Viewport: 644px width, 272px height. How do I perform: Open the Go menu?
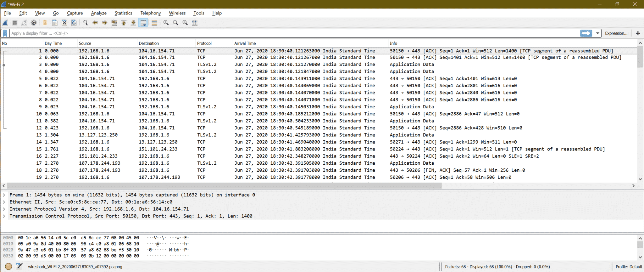[x=56, y=13]
